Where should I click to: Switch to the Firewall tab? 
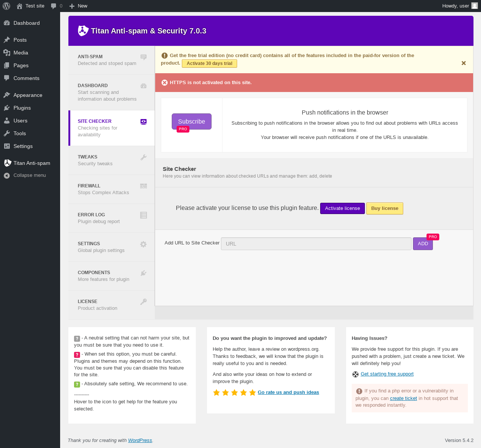coord(112,189)
